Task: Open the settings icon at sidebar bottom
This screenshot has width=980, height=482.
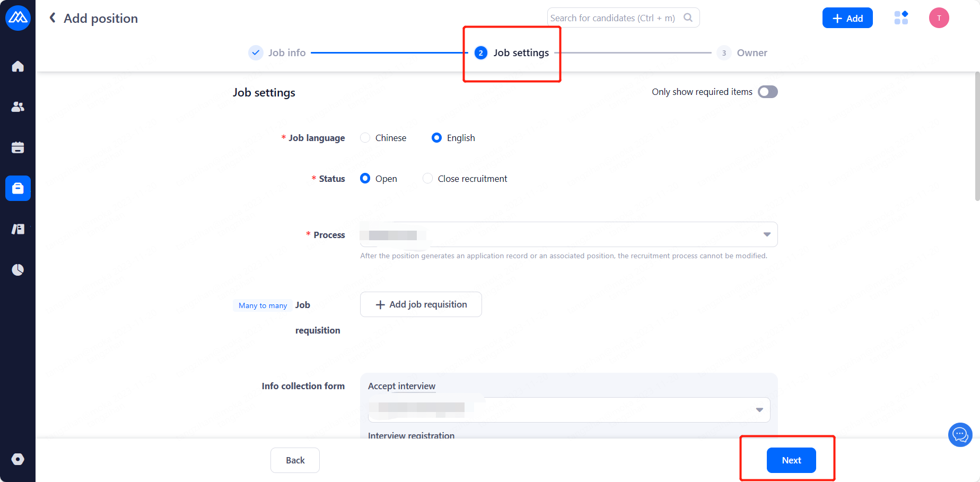Action: coord(17,459)
